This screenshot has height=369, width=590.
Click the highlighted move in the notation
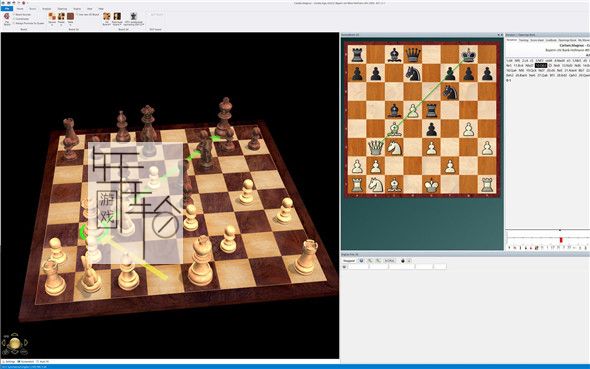click(541, 65)
